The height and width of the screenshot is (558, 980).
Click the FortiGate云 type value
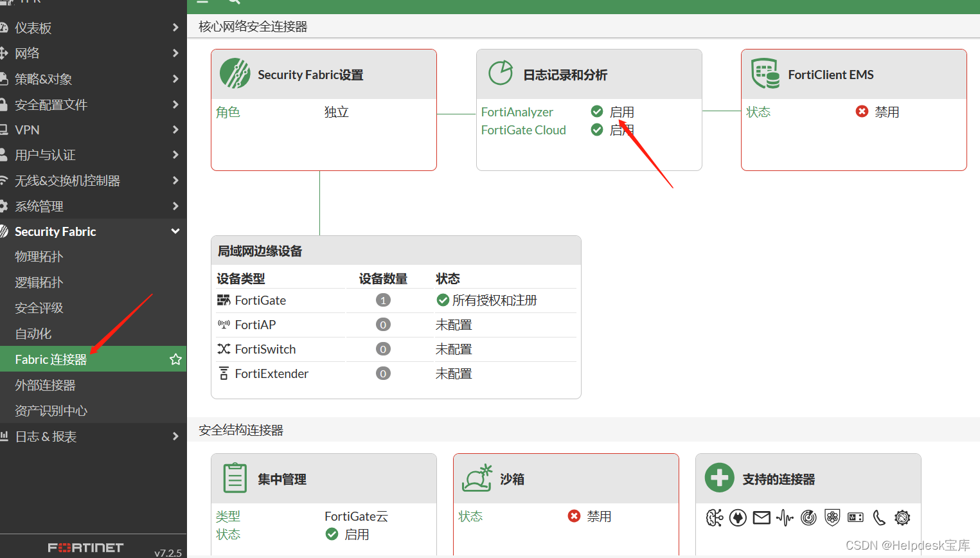click(356, 516)
